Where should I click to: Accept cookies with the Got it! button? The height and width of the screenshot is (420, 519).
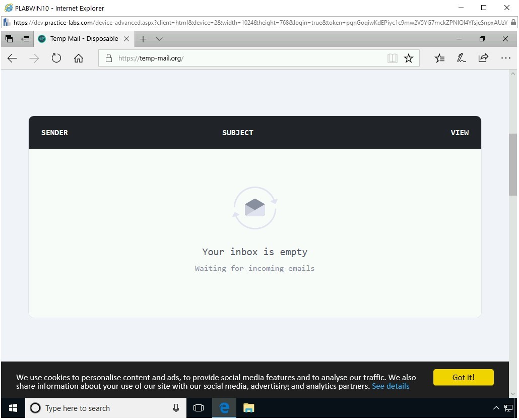[x=463, y=377]
